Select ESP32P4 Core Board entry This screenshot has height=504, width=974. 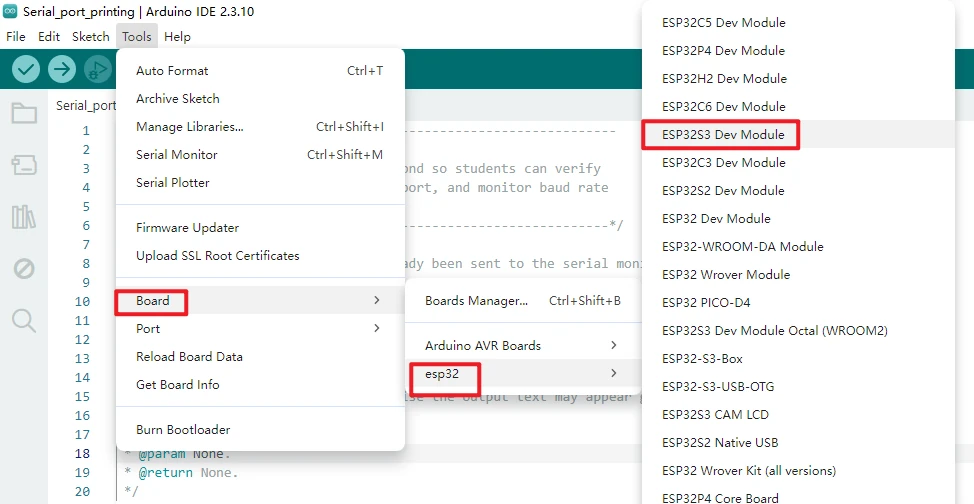(798, 497)
